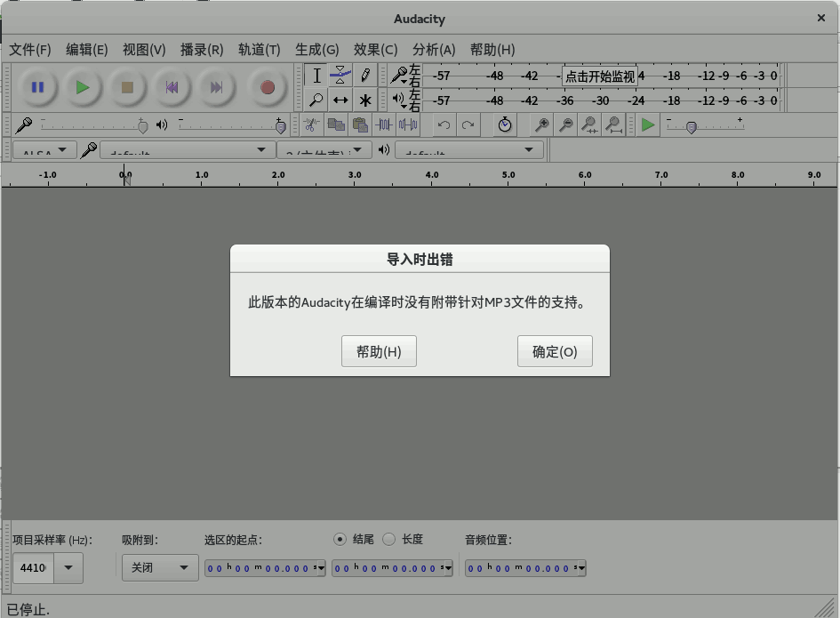Click the Pause transport button
The image size is (840, 618).
coord(37,87)
